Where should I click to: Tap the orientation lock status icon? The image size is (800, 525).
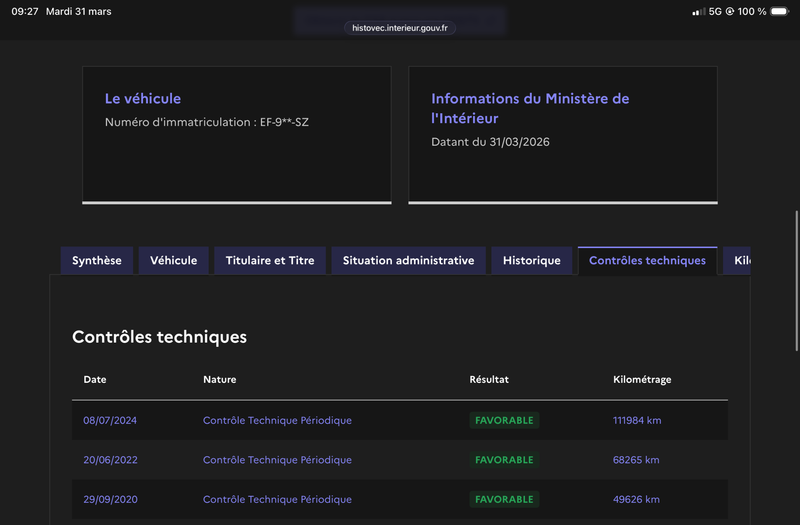[x=730, y=11]
